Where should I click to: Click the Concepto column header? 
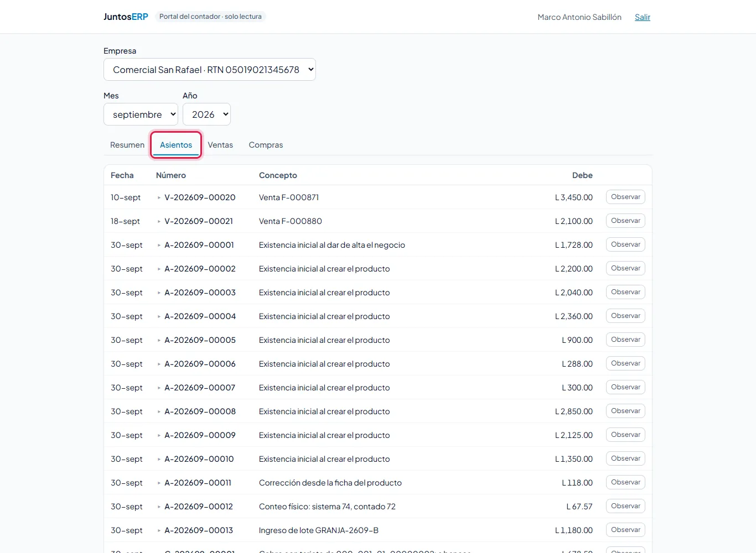278,175
